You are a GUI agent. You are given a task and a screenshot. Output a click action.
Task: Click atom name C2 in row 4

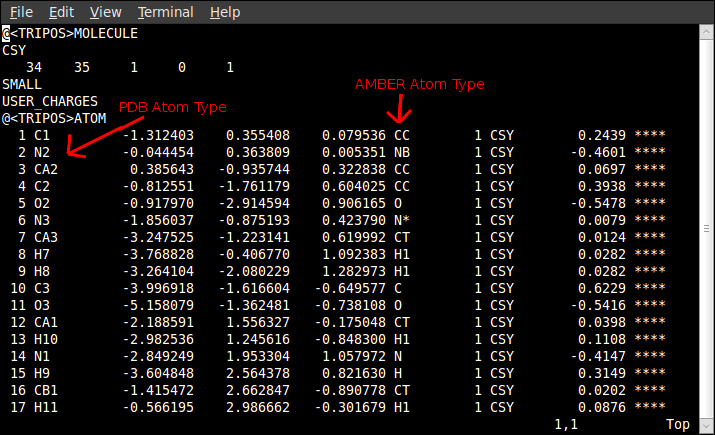click(41, 186)
